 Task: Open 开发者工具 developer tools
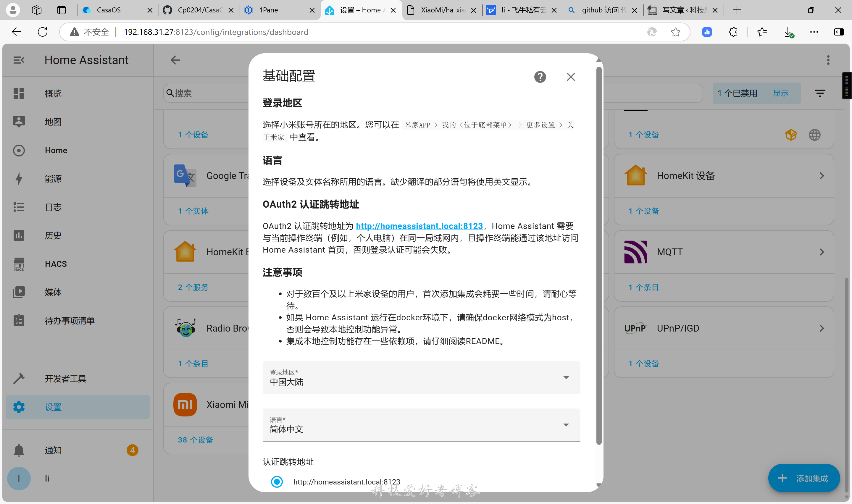click(x=78, y=378)
